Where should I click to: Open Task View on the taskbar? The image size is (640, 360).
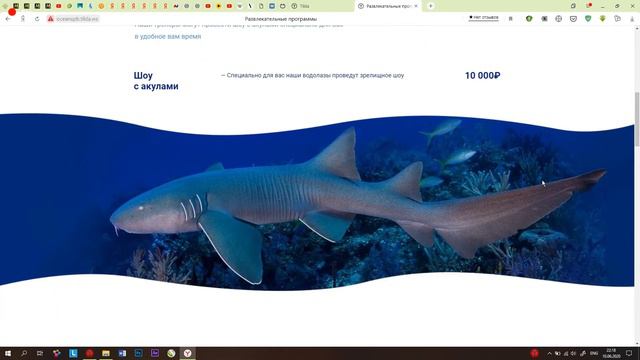coord(40,353)
